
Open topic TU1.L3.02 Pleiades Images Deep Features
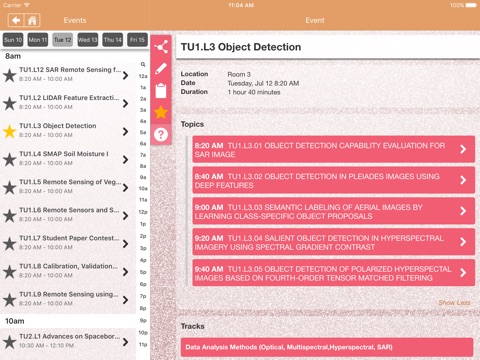pyautogui.click(x=333, y=180)
